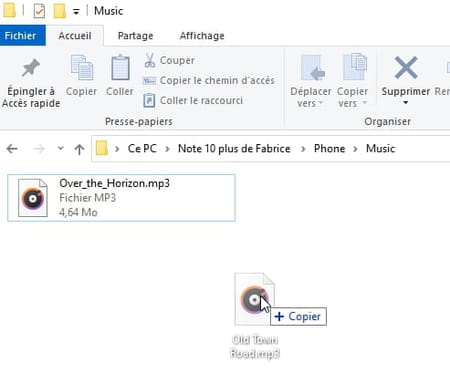Go up one folder with up arrow

tap(79, 149)
